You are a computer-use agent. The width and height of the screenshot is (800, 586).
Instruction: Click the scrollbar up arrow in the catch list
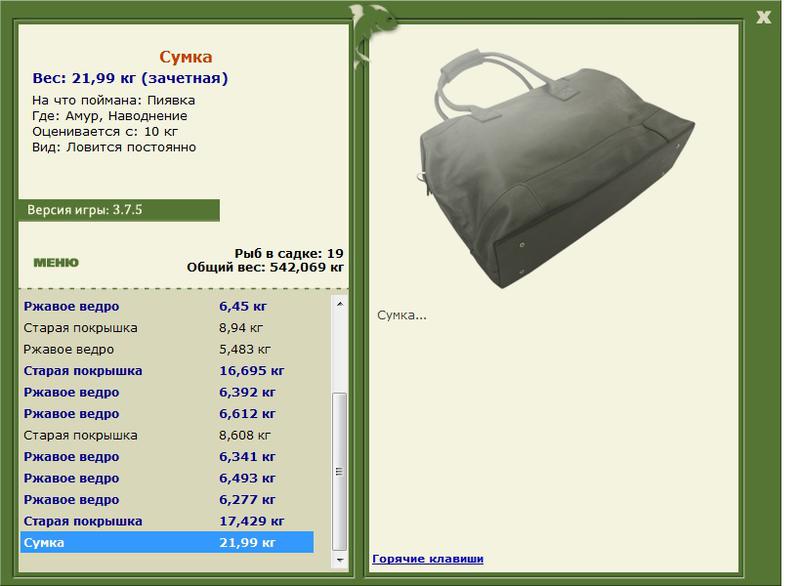coord(340,304)
